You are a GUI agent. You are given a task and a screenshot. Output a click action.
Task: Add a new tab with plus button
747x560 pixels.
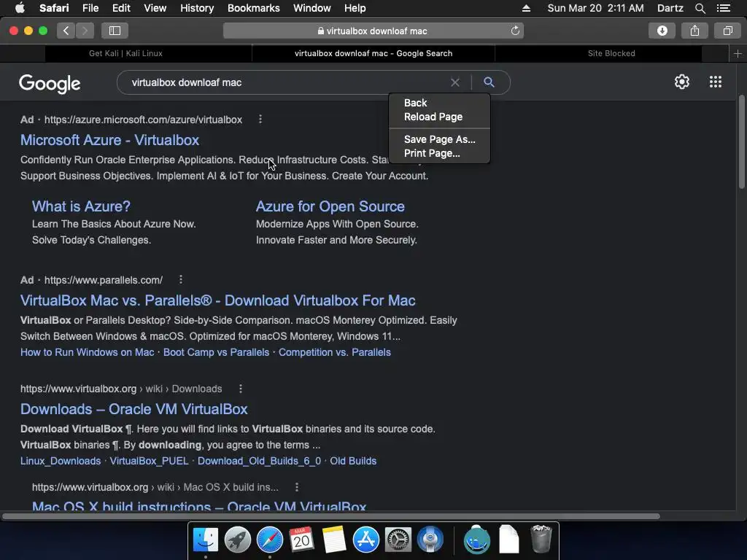[738, 53]
